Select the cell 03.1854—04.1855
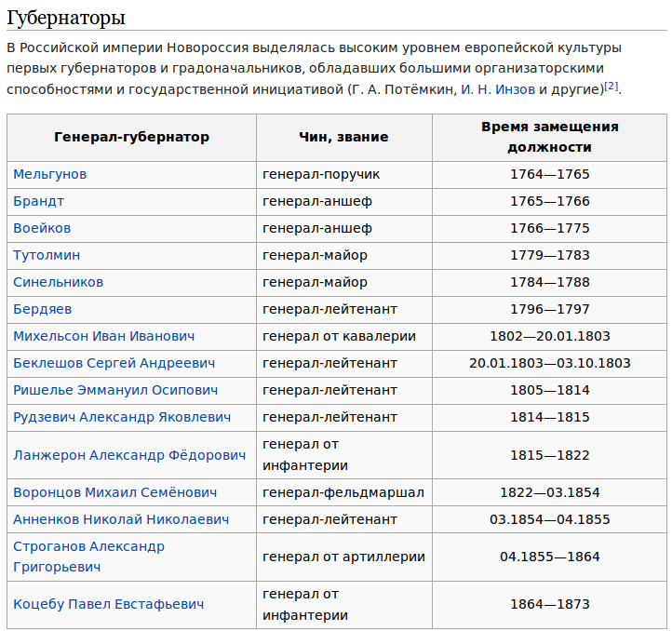Viewport: 672px width, 631px height. (550, 519)
